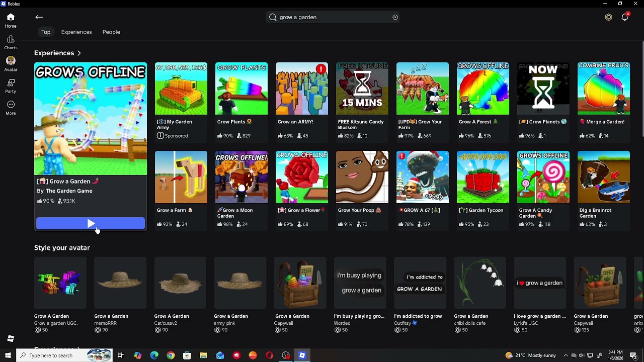Viewport: 644px width, 362px height.
Task: Open the large Grow a Garden thumbnail
Action: point(91,119)
